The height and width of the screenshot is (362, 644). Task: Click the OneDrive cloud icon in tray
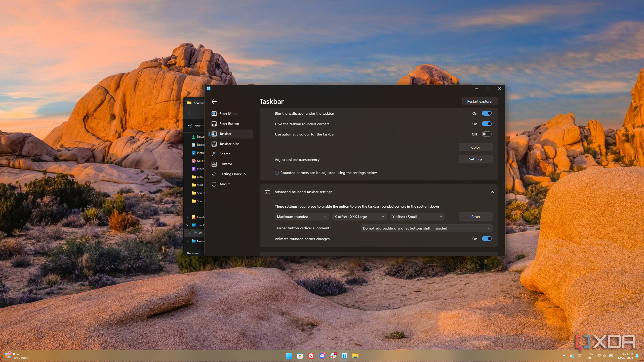point(572,356)
